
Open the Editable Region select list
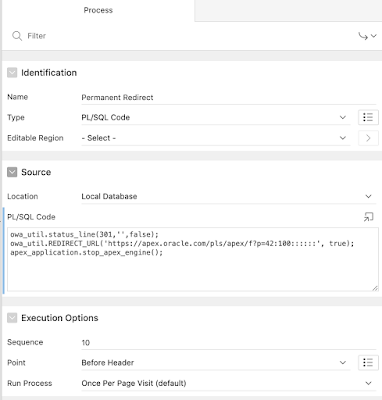216,138
